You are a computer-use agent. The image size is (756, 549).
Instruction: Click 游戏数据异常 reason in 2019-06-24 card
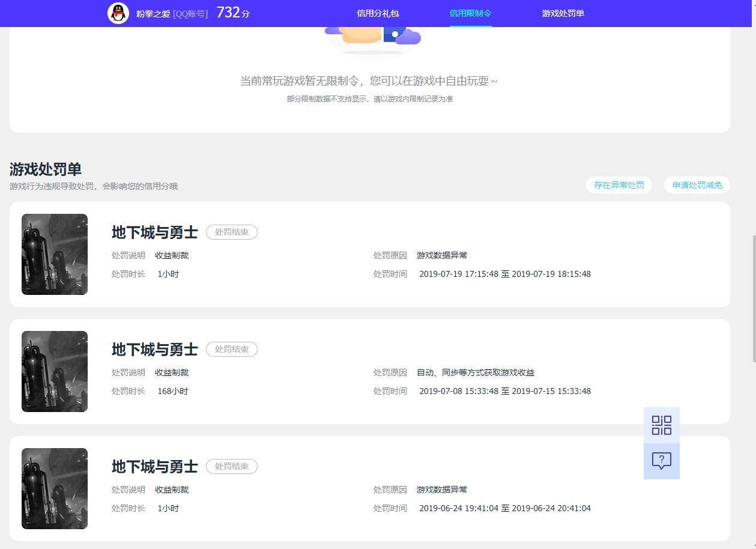pyautogui.click(x=442, y=490)
